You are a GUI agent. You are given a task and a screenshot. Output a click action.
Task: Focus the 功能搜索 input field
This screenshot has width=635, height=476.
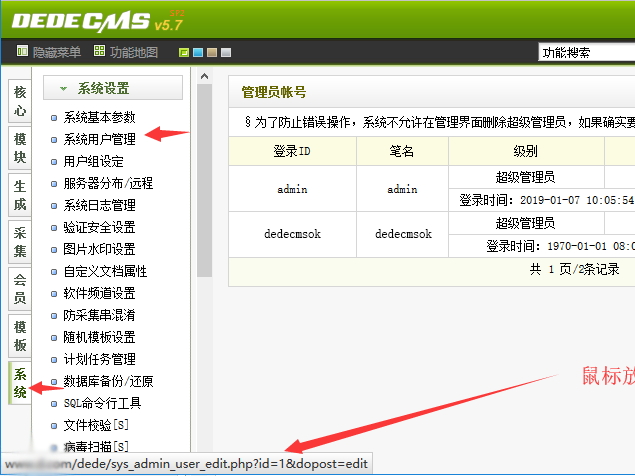coord(586,52)
